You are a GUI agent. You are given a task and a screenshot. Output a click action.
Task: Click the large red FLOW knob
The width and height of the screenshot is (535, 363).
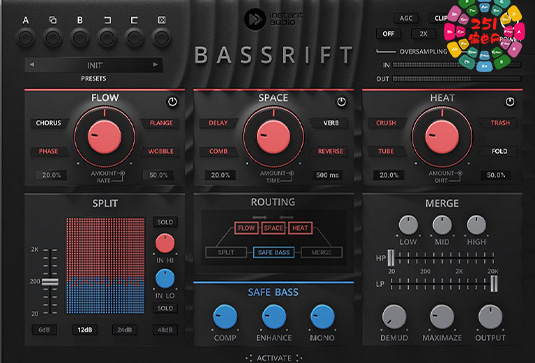coord(104,137)
